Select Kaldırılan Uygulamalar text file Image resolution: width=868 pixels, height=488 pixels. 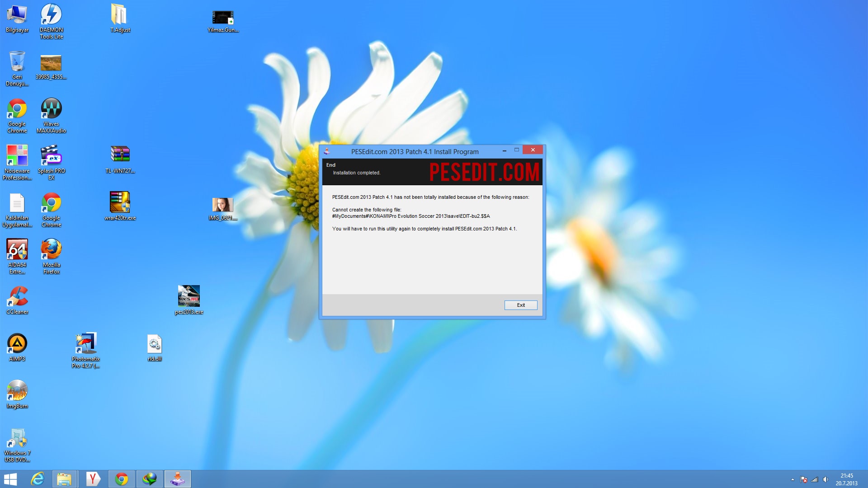(17, 209)
